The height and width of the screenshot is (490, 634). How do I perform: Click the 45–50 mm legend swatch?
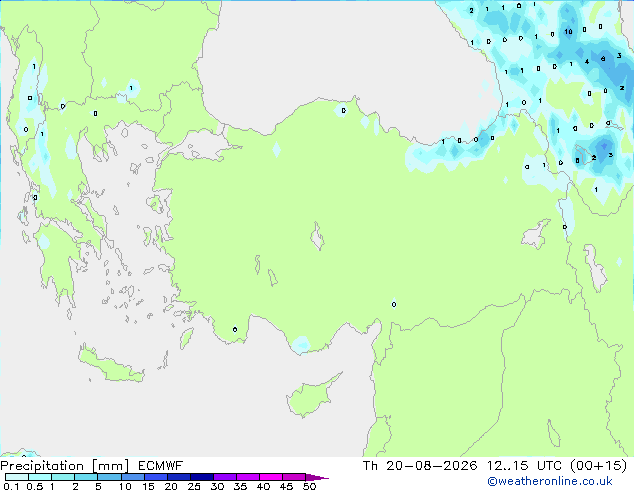(x=294, y=477)
